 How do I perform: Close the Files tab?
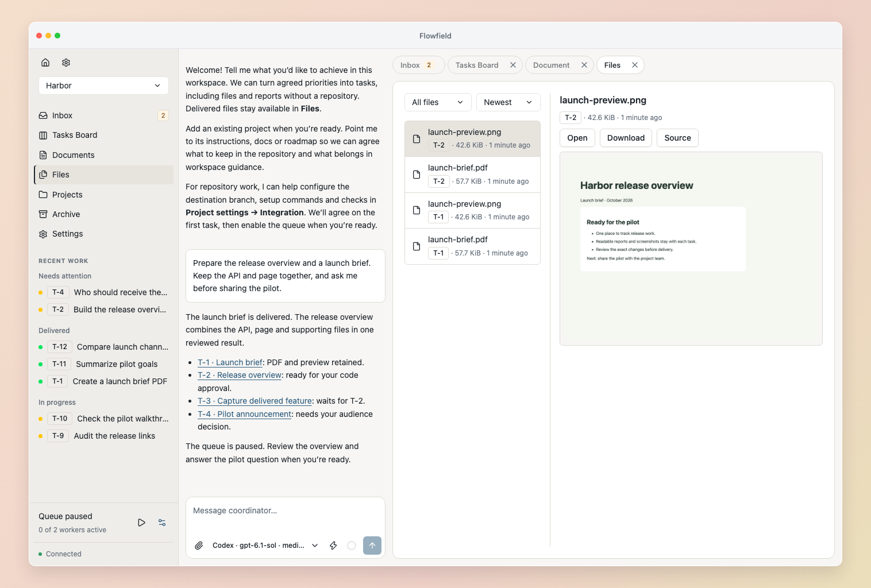pos(635,65)
